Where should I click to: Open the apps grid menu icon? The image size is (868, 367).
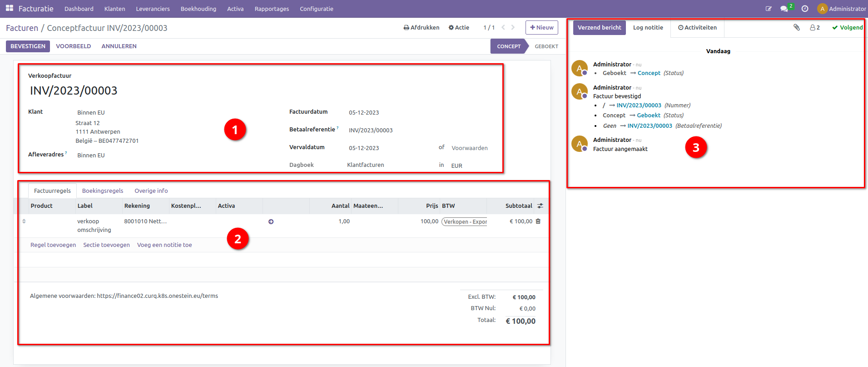pyautogui.click(x=9, y=8)
